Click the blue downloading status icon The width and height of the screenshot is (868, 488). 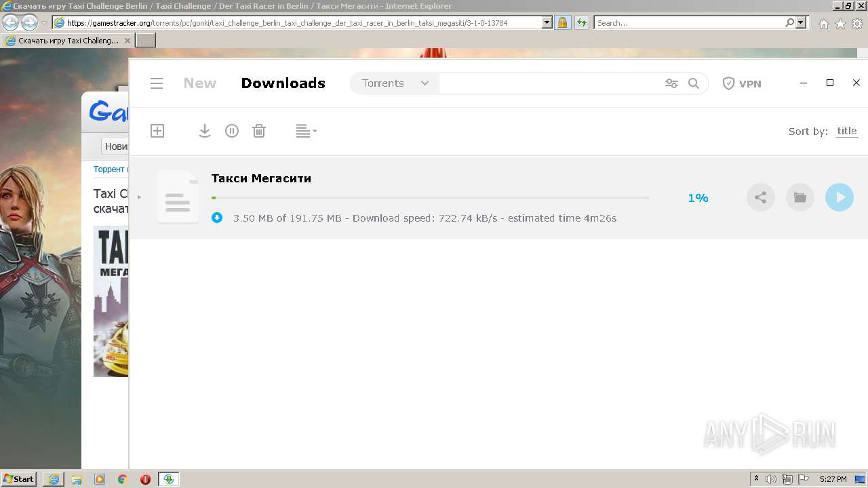[217, 218]
